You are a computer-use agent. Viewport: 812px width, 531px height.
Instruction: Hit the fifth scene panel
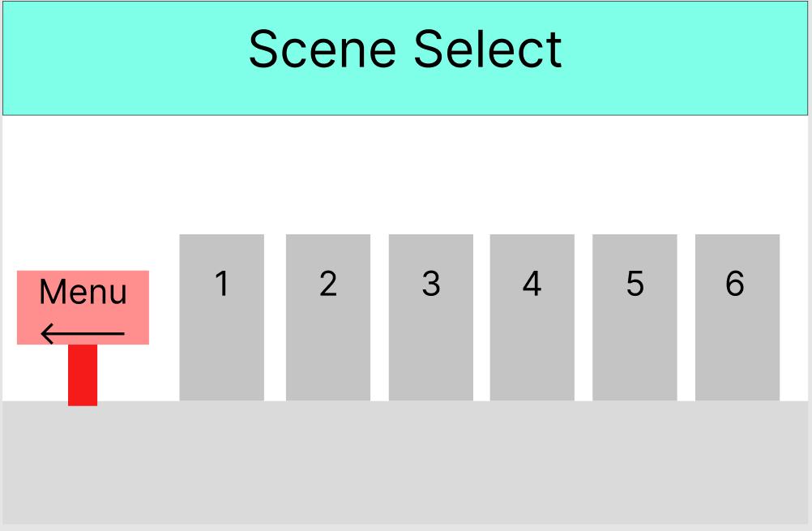pos(635,316)
